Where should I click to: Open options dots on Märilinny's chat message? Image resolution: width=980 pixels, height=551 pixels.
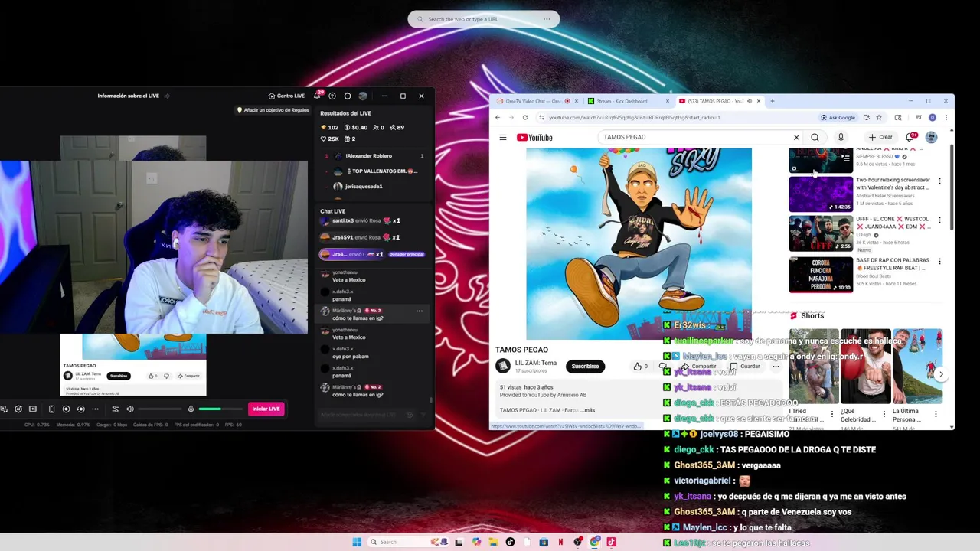point(419,311)
